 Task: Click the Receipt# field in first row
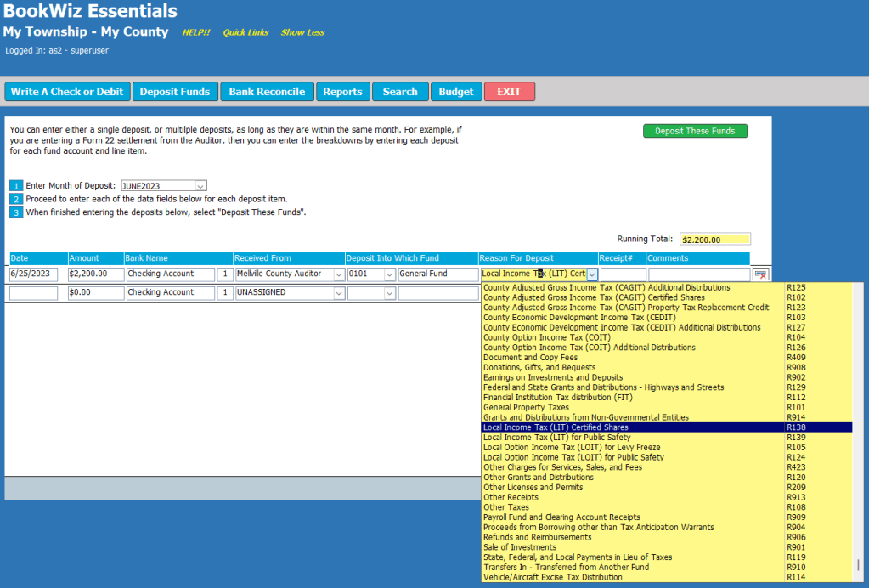(623, 274)
